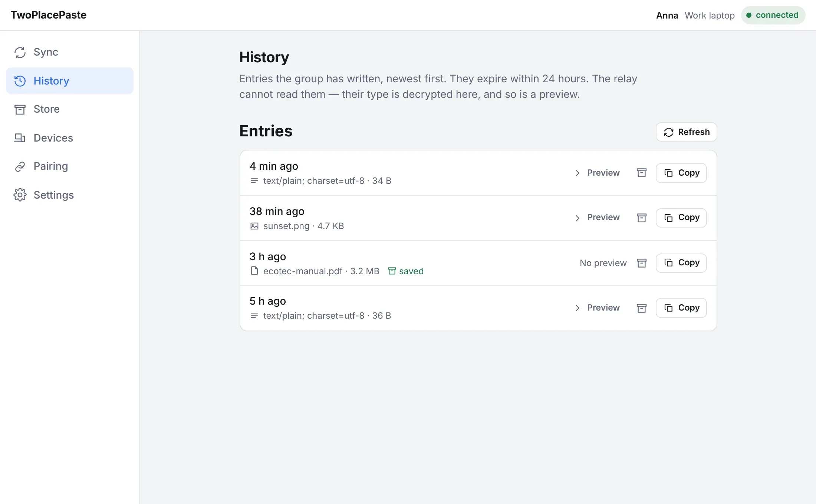Click the Anna user name
The height and width of the screenshot is (504, 816).
click(x=667, y=16)
